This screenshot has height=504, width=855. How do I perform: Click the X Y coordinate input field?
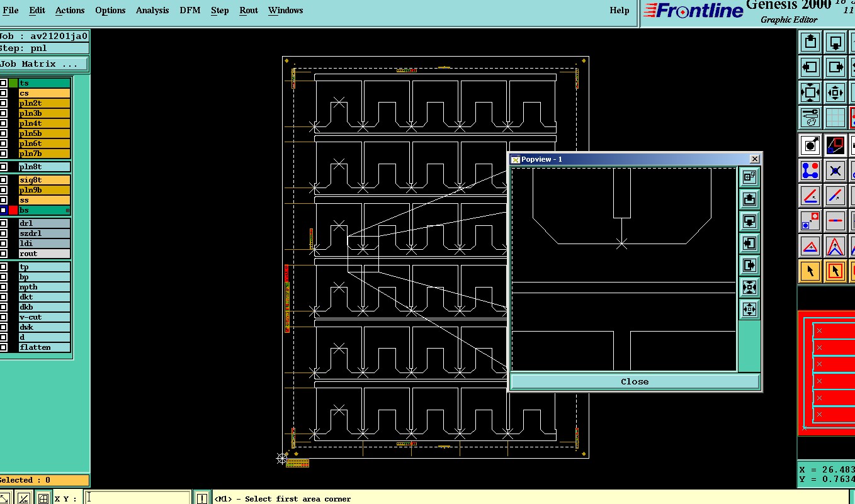[x=137, y=498]
